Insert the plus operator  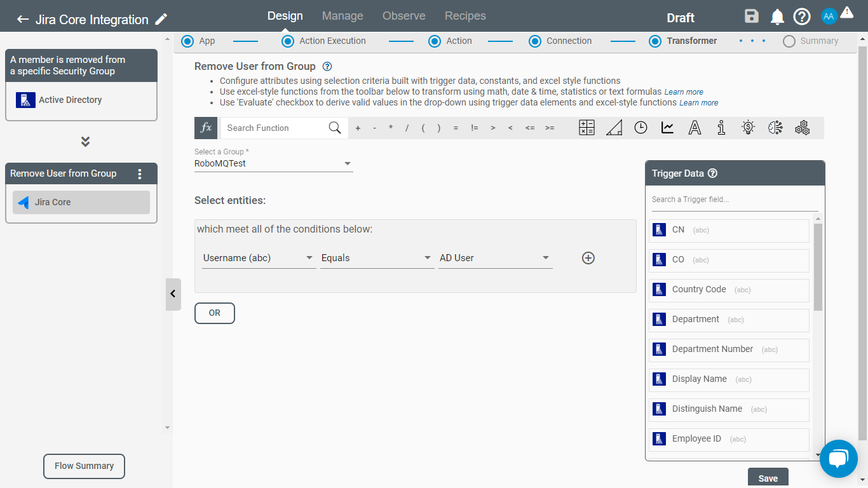click(358, 128)
